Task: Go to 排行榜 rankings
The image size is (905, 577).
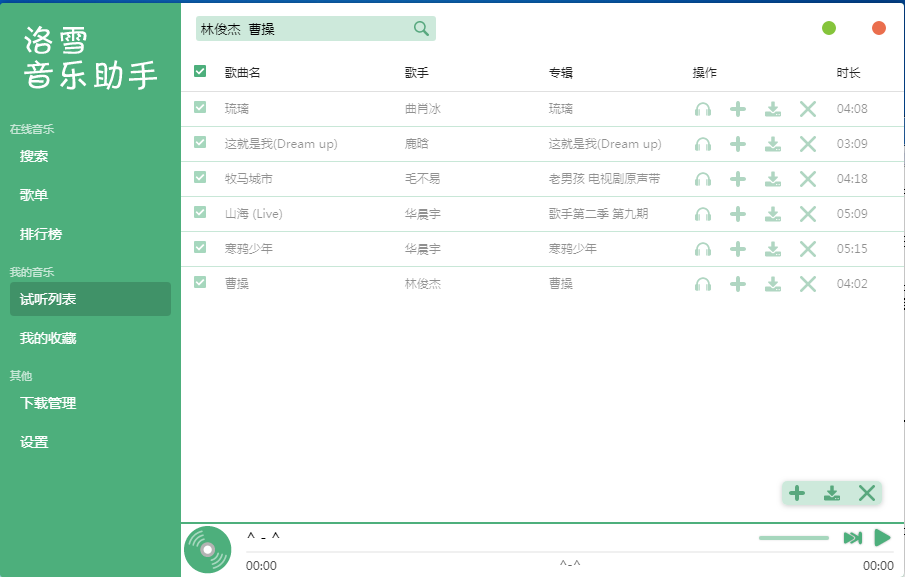Action: click(91, 234)
